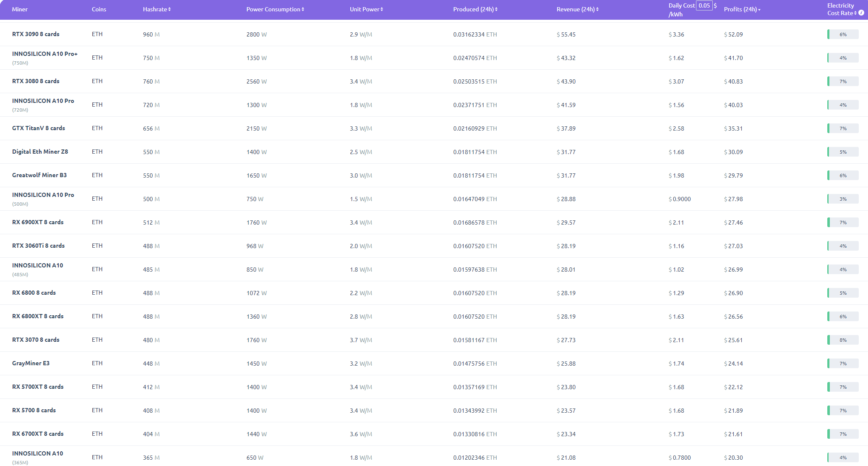Sort by Revenue (24h) column arrows
The height and width of the screenshot is (466, 868).
tap(597, 9)
